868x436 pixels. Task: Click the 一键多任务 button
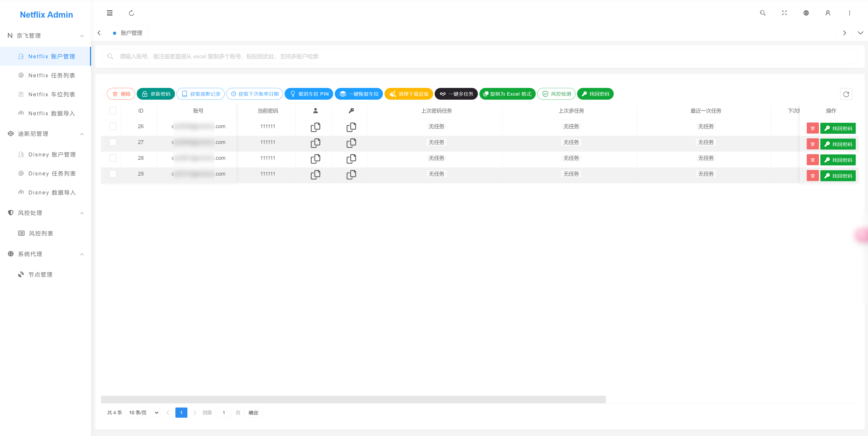(456, 94)
